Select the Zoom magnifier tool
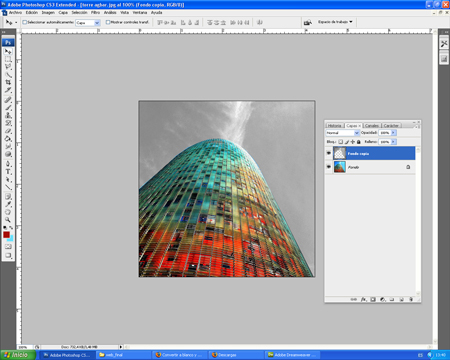This screenshot has width=450, height=360. point(8,220)
